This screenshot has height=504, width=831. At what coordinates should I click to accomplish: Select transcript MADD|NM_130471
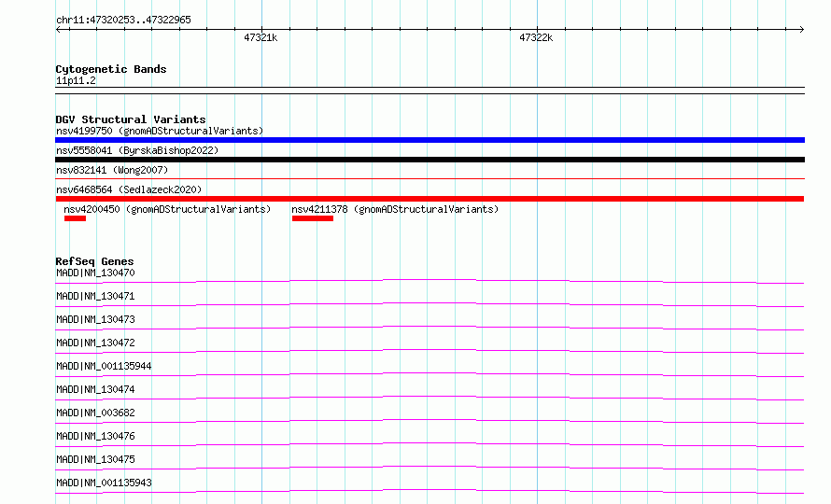coord(95,296)
